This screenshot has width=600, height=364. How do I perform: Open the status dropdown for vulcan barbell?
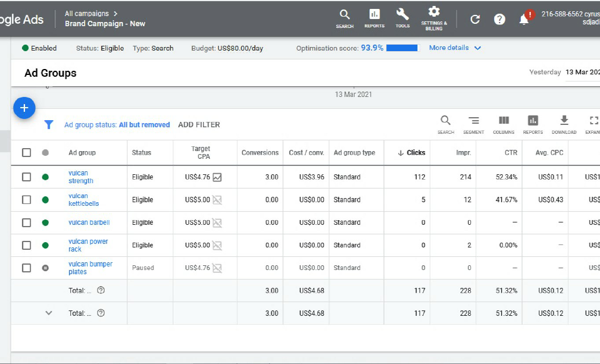[x=45, y=222]
